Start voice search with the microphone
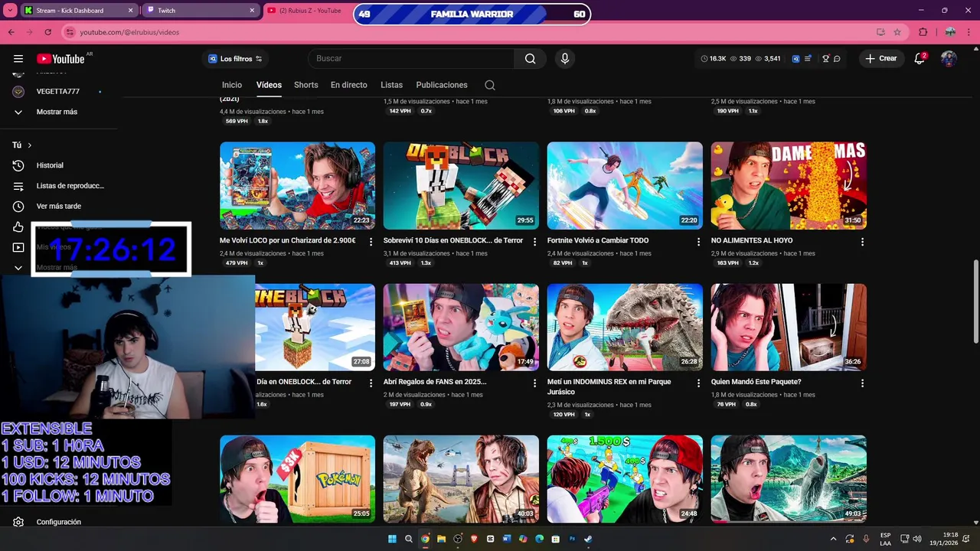980x551 pixels. click(565, 59)
